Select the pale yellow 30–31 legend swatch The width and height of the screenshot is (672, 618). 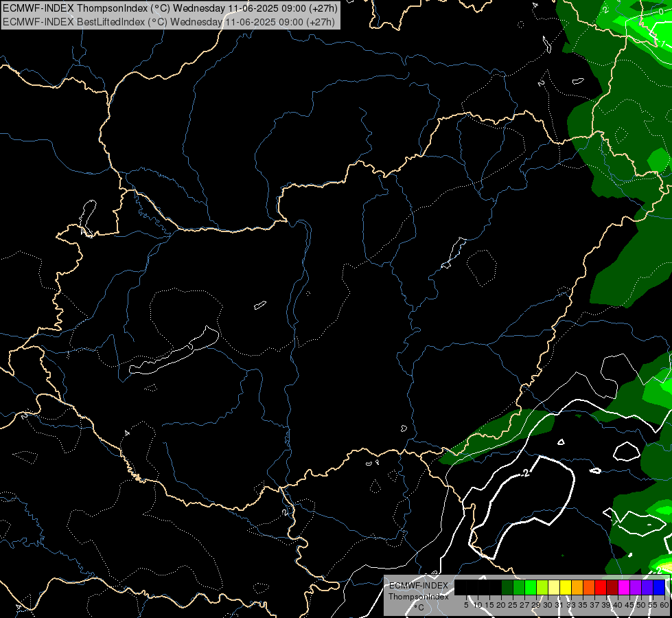click(x=554, y=587)
